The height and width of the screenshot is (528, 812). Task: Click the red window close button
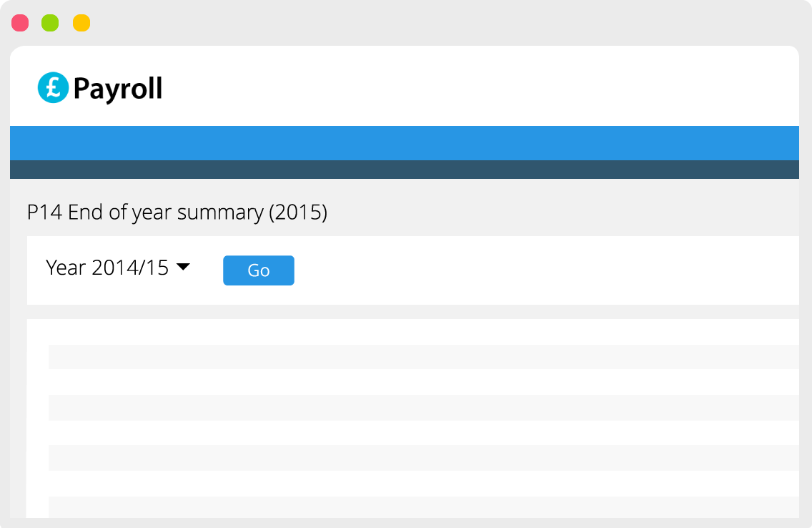[x=20, y=23]
